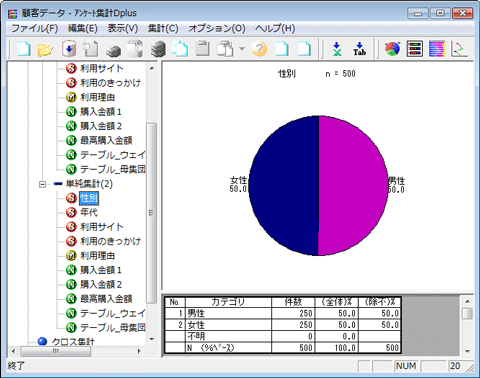The image size is (480, 378).
Task: Click the help question mark icon
Action: (259, 49)
